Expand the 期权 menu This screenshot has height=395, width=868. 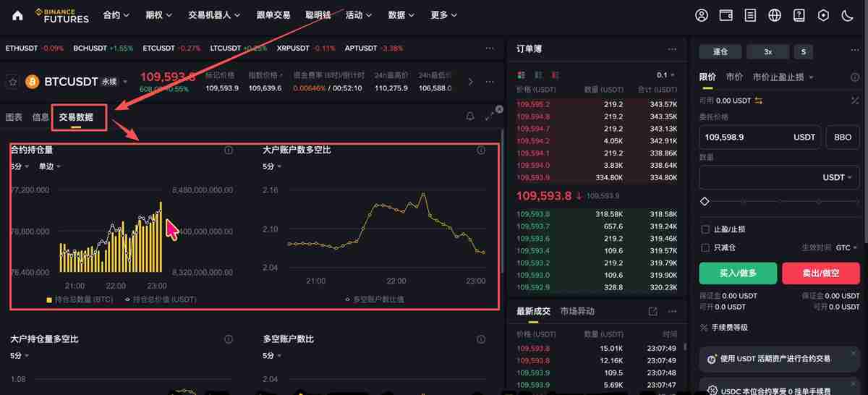(158, 15)
